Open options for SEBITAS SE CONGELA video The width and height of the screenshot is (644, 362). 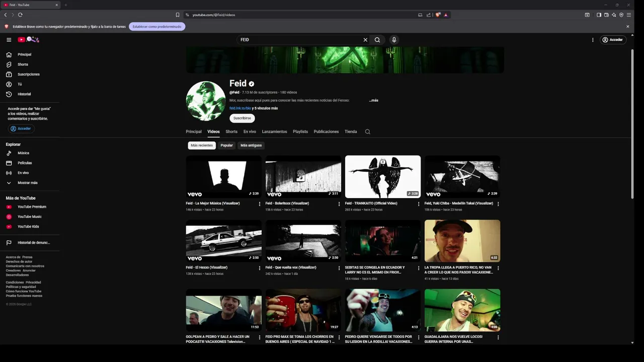coord(419,268)
